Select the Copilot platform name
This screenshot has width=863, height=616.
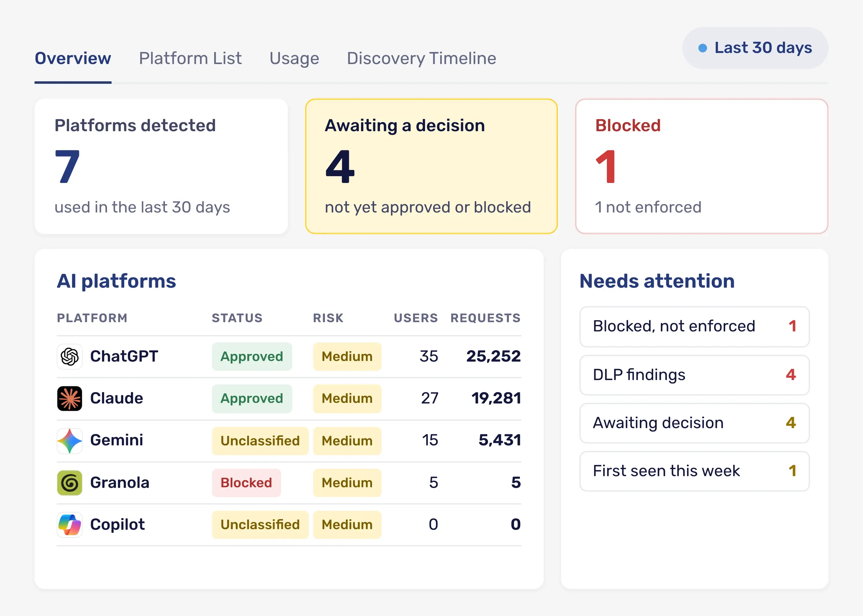point(117,525)
